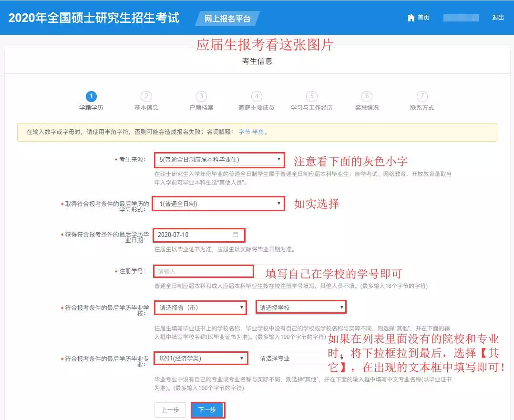This screenshot has width=514, height=420.
Task: Open the 半角 explanation link
Action: coord(257,132)
